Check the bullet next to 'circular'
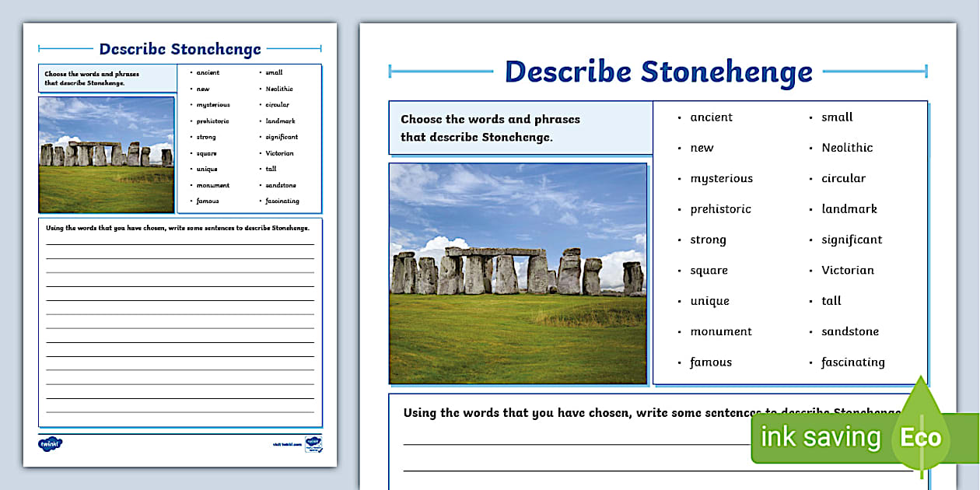Viewport: 980px width, 490px height. [811, 178]
